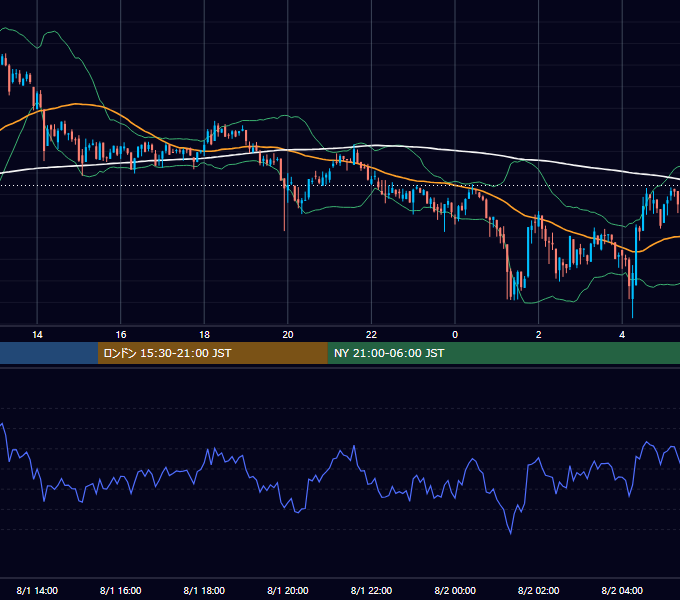Click the 0 hour label on price chart axis
This screenshot has height=600, width=680.
point(455,335)
